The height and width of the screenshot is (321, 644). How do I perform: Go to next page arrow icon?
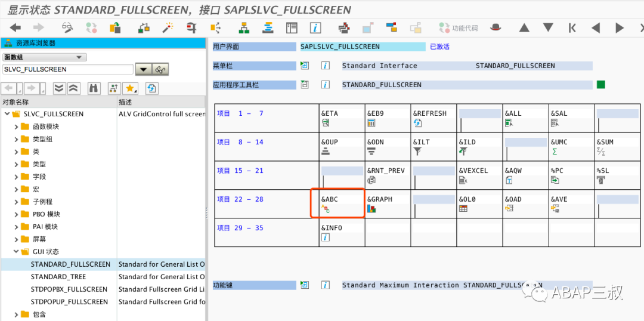point(620,28)
